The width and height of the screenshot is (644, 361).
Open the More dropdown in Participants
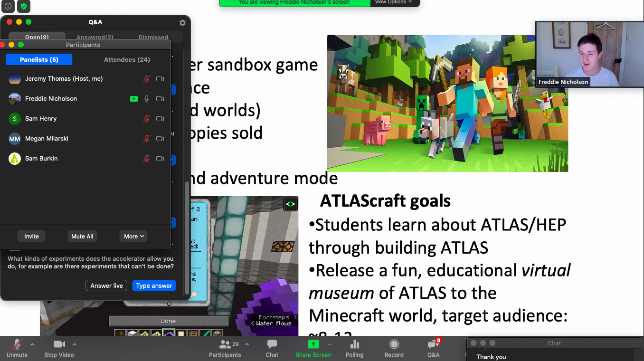point(133,236)
